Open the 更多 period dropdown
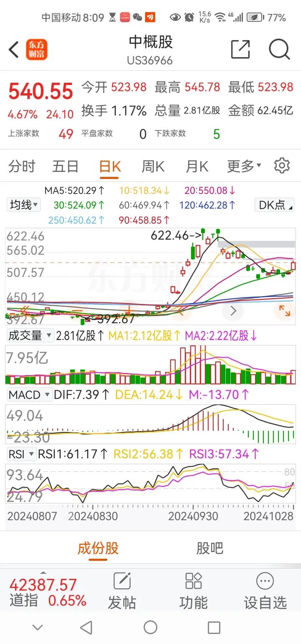Viewport: 301px width, 644px height. coord(244,166)
